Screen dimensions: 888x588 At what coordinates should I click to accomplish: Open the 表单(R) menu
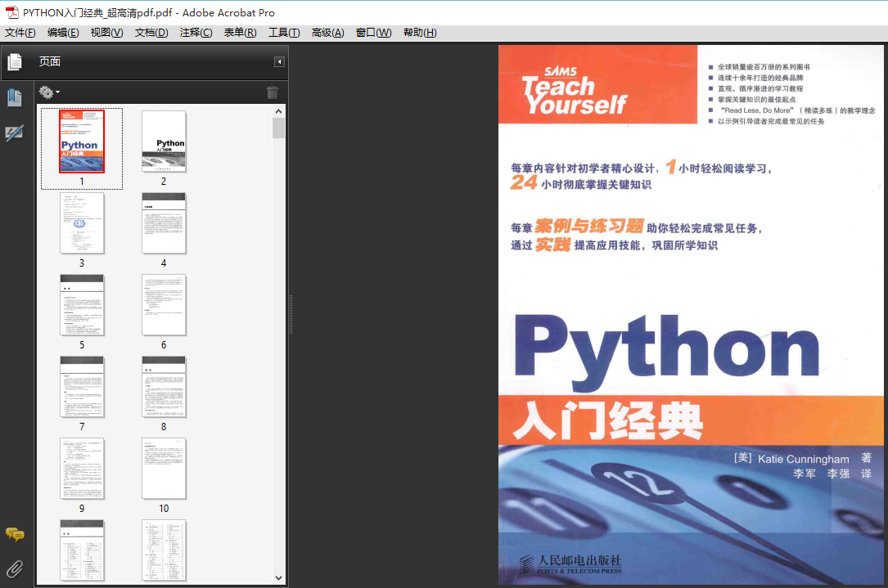point(240,33)
